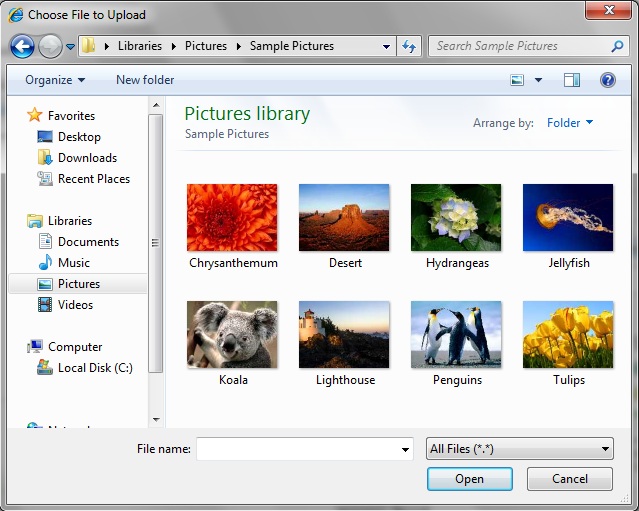Screen dimensions: 639x511
Task: Select Libraries in the address breadcrumb
Action: (x=140, y=46)
